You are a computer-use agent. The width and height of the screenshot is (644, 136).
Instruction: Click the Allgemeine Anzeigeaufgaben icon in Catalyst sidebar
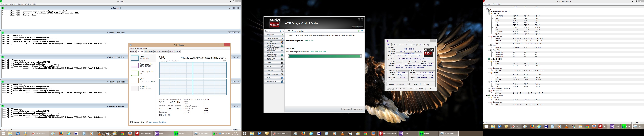pyautogui.click(x=282, y=46)
